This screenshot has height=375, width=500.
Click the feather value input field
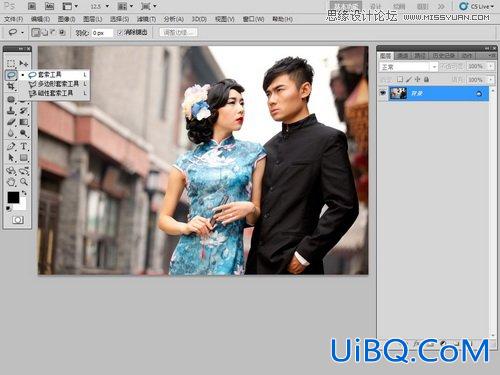coord(102,33)
